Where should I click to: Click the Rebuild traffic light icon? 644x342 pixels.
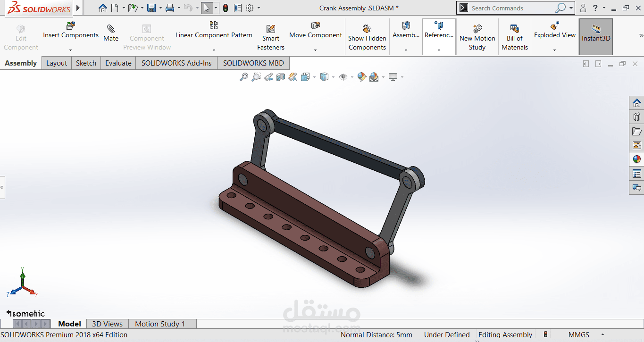(x=226, y=8)
